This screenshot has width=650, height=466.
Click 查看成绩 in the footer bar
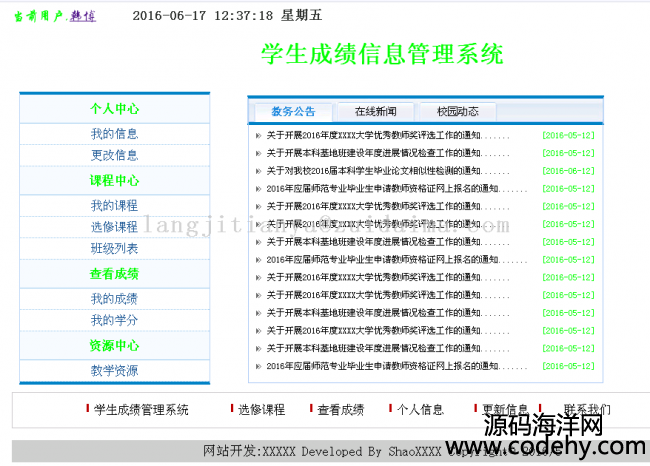(x=341, y=410)
